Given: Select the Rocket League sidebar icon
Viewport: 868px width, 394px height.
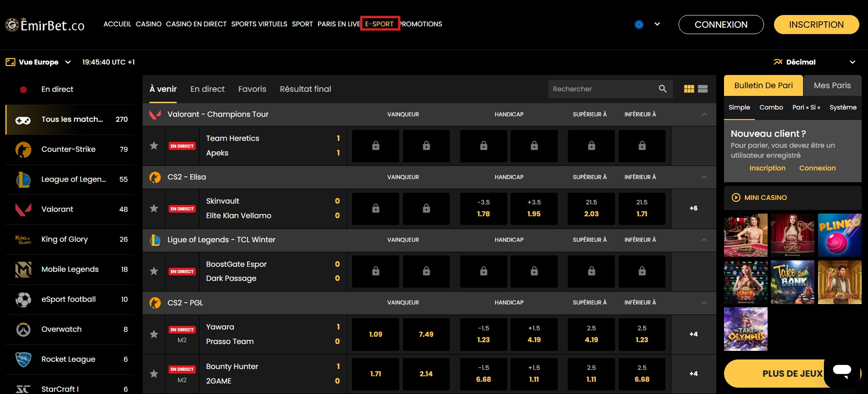Looking at the screenshot, I should click(x=23, y=359).
